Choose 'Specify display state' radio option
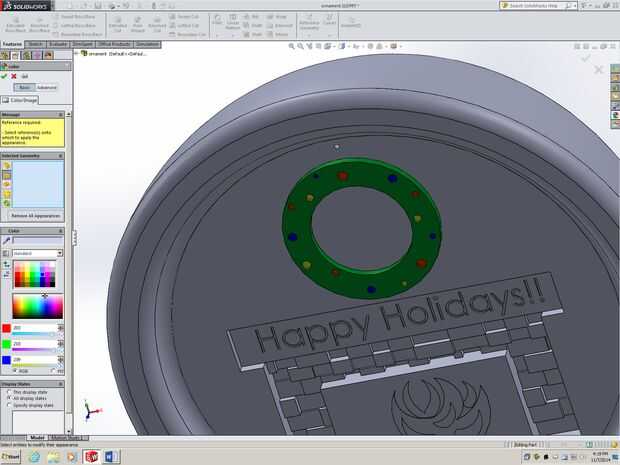 pyautogui.click(x=9, y=405)
